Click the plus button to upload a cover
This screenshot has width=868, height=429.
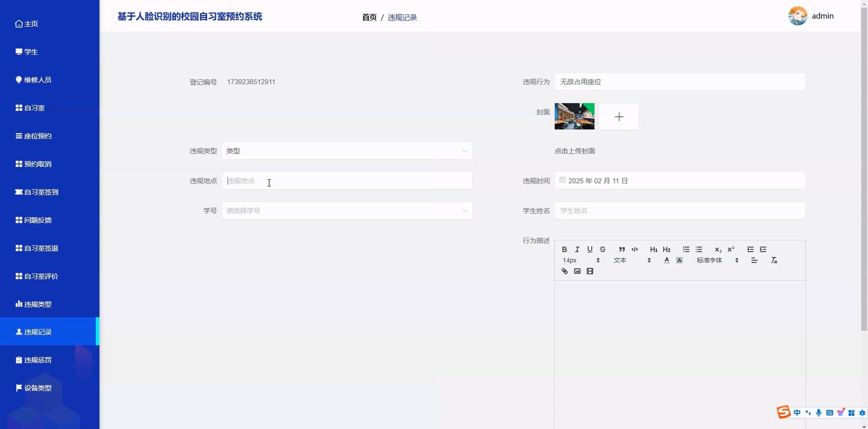click(619, 117)
